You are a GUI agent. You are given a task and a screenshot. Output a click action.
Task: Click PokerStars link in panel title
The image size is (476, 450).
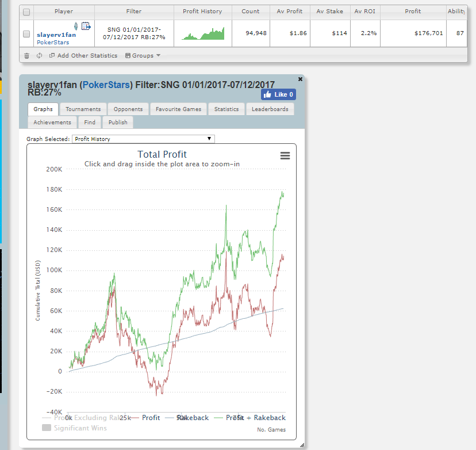pyautogui.click(x=106, y=85)
